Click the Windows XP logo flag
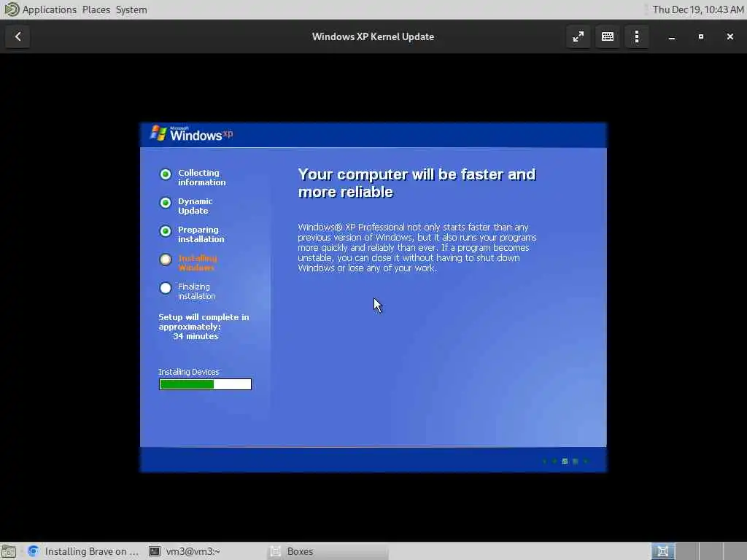The width and height of the screenshot is (747, 560). coord(158,133)
